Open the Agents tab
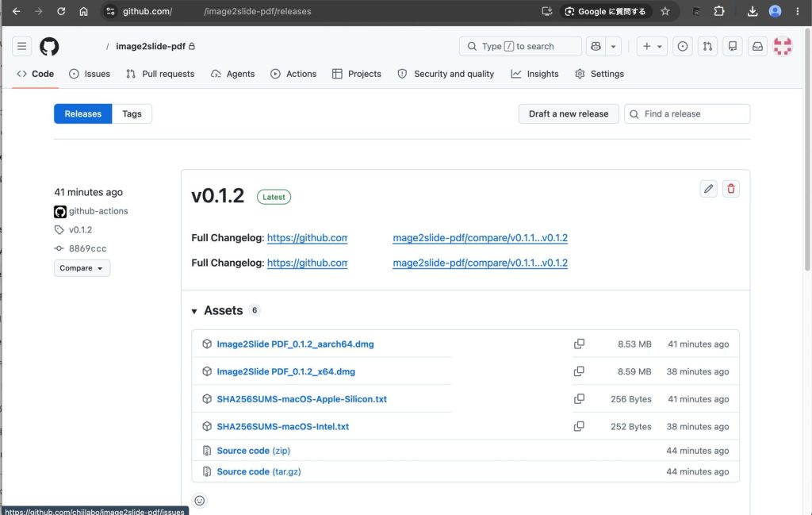Viewport: 812px width, 515px height. pos(232,74)
